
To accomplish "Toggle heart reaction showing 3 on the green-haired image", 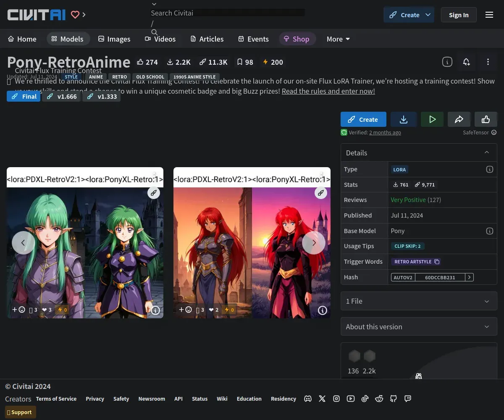I will pos(47,310).
